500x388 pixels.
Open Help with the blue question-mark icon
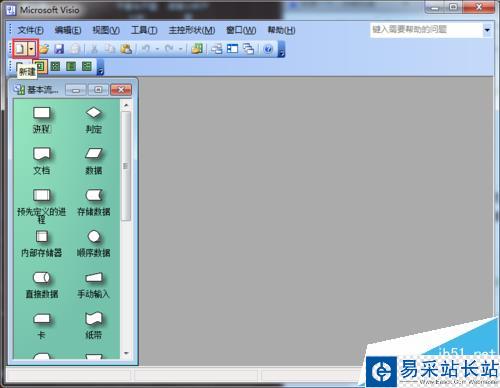point(268,49)
